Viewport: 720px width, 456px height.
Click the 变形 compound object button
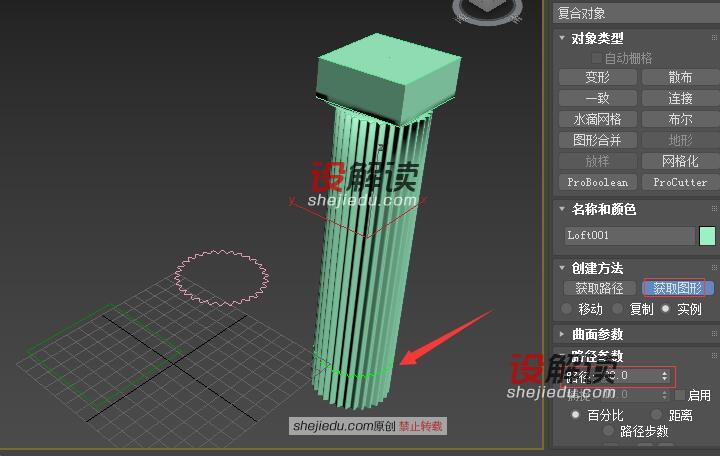[x=597, y=77]
